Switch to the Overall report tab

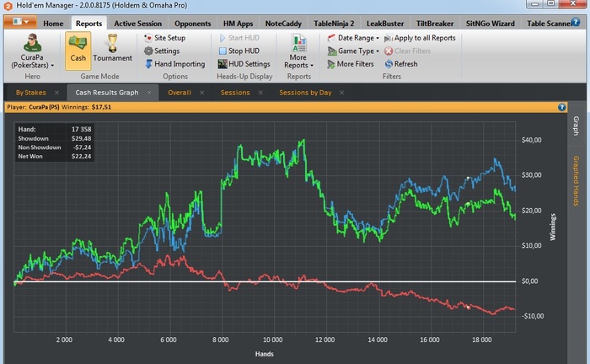180,93
